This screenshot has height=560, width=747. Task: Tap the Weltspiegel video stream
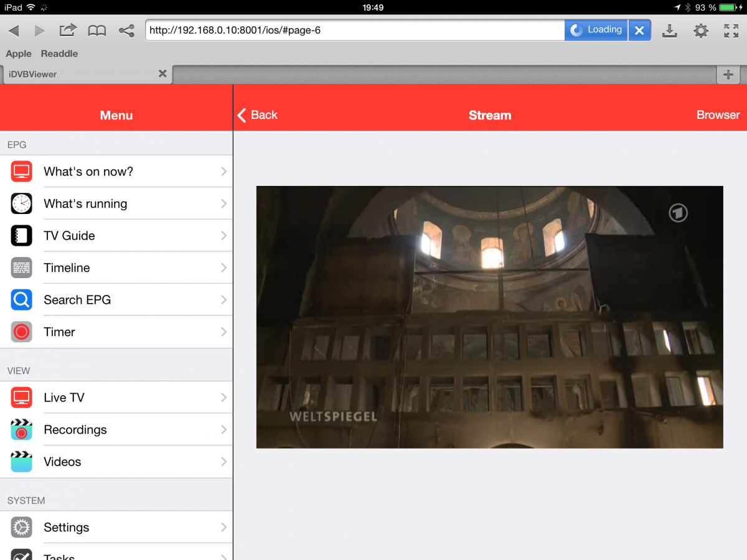(489, 317)
